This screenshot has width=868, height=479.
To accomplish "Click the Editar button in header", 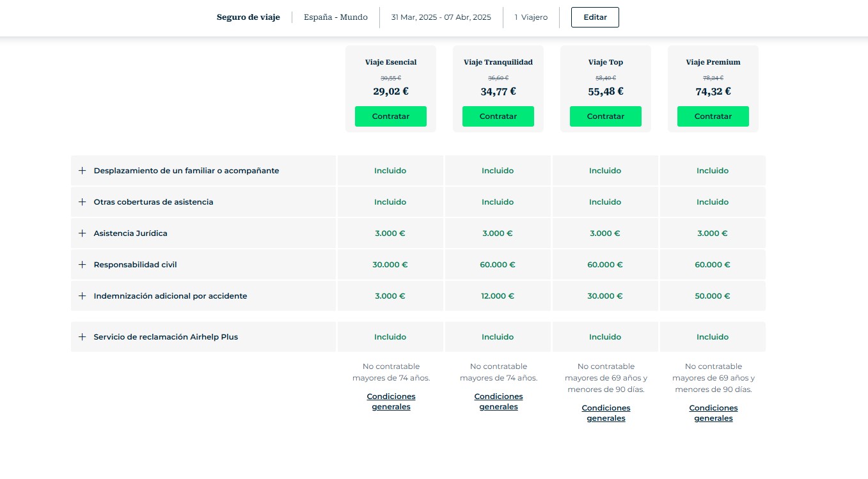I will click(x=595, y=17).
